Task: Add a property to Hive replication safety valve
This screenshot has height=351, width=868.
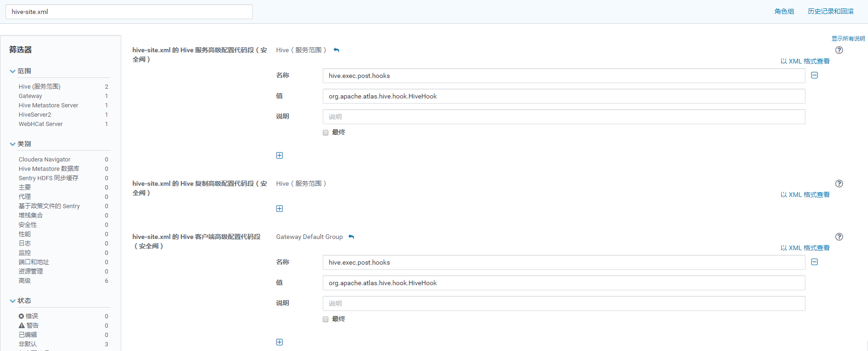Action: 279,209
